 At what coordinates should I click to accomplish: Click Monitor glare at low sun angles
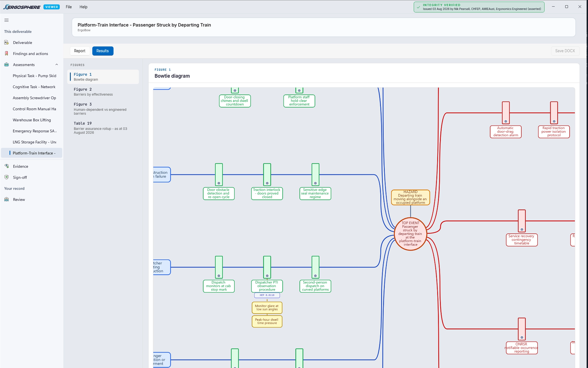tap(267, 308)
